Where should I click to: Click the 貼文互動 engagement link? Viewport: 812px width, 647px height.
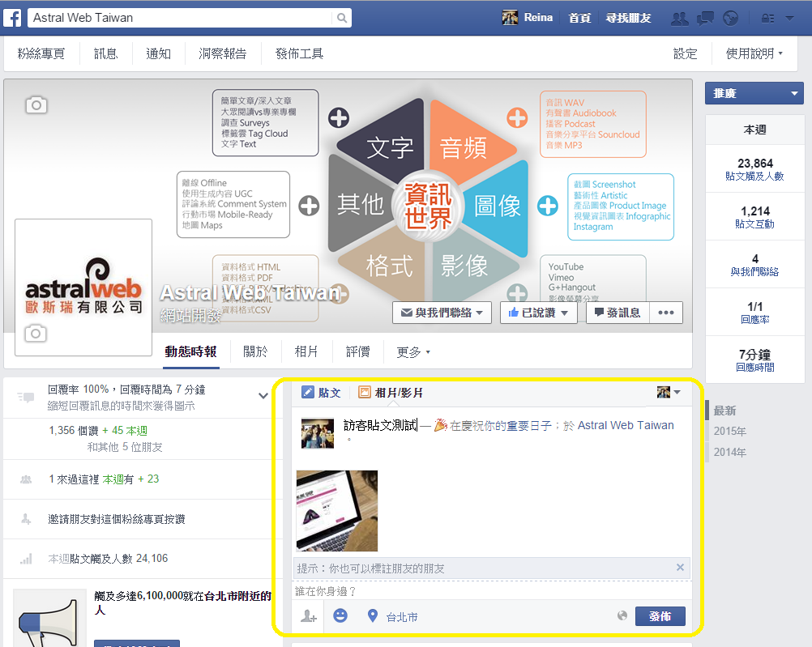coord(754,224)
